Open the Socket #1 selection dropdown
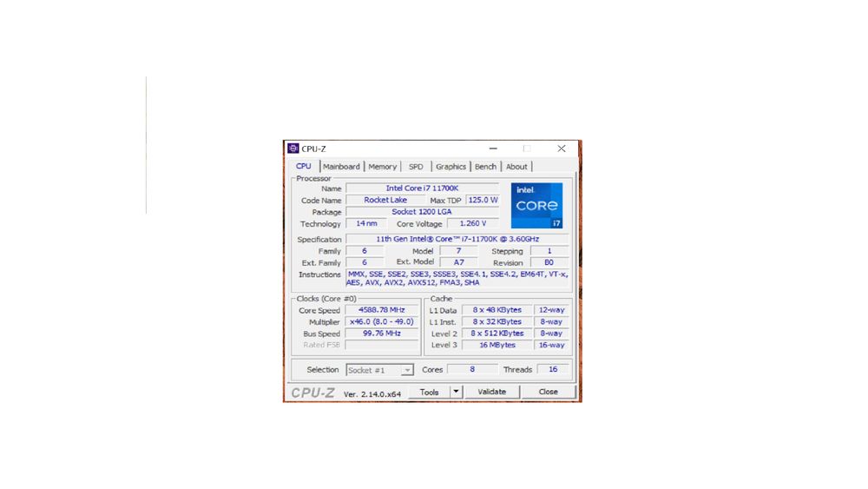868x489 pixels. (380, 370)
